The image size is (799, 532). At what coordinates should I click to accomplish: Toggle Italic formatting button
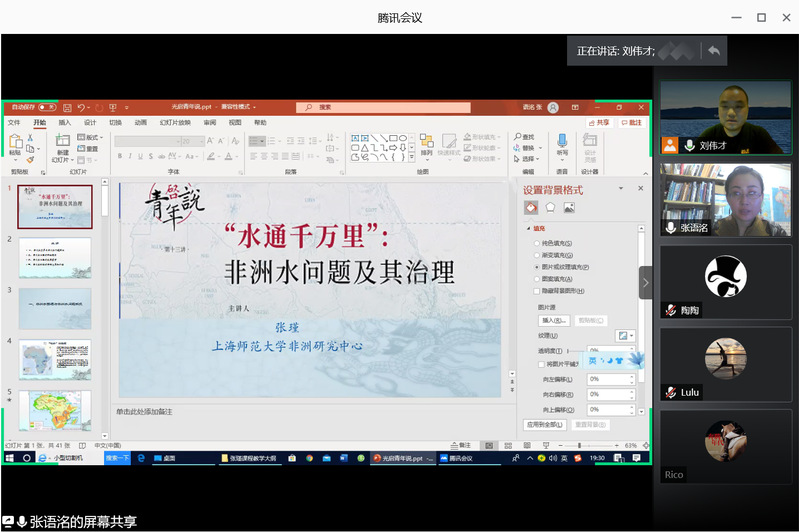click(130, 156)
